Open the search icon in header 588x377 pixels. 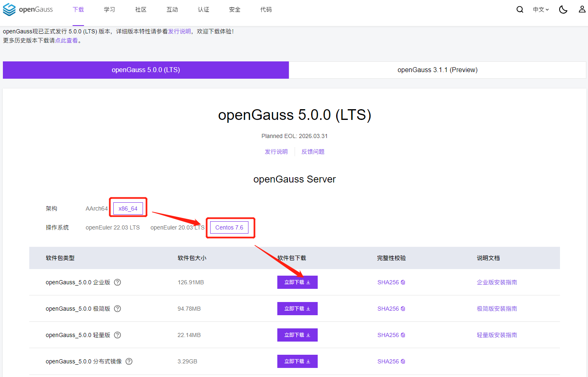tap(520, 9)
